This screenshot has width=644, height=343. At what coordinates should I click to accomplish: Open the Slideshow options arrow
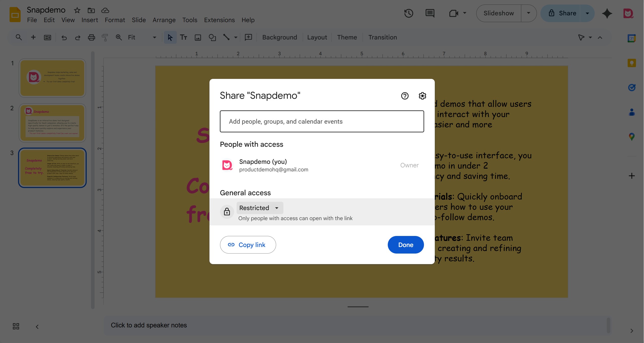529,13
